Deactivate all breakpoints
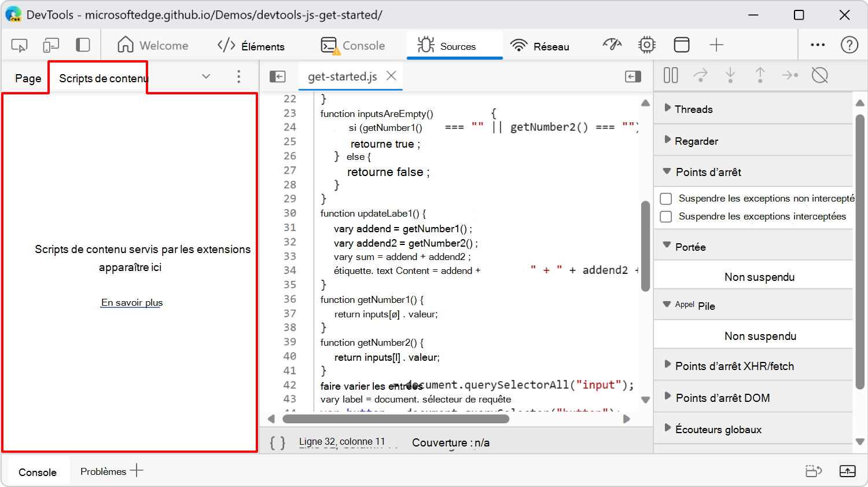 click(820, 75)
